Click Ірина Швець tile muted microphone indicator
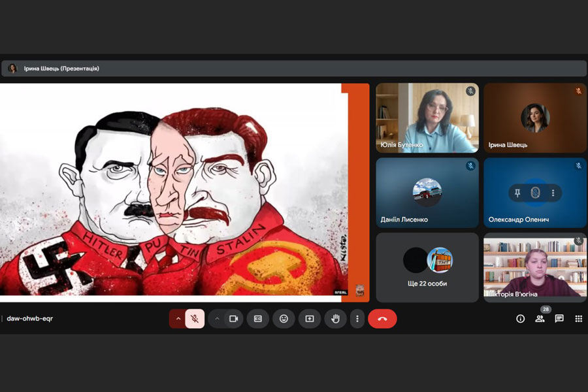Image resolution: width=588 pixels, height=392 pixels. point(579,91)
